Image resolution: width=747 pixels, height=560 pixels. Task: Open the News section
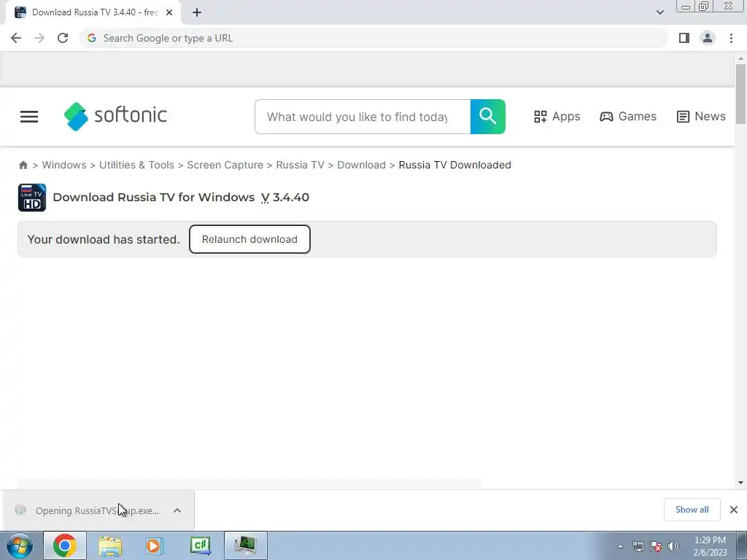(x=701, y=117)
